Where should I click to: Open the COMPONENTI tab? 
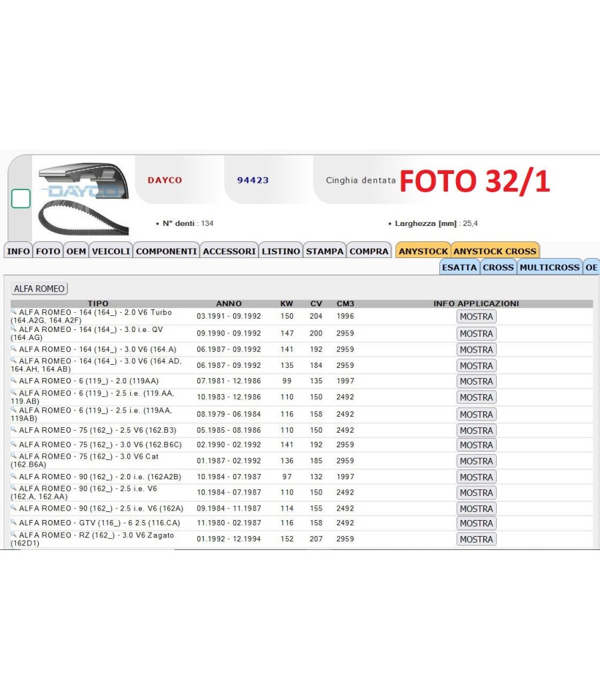[166, 251]
